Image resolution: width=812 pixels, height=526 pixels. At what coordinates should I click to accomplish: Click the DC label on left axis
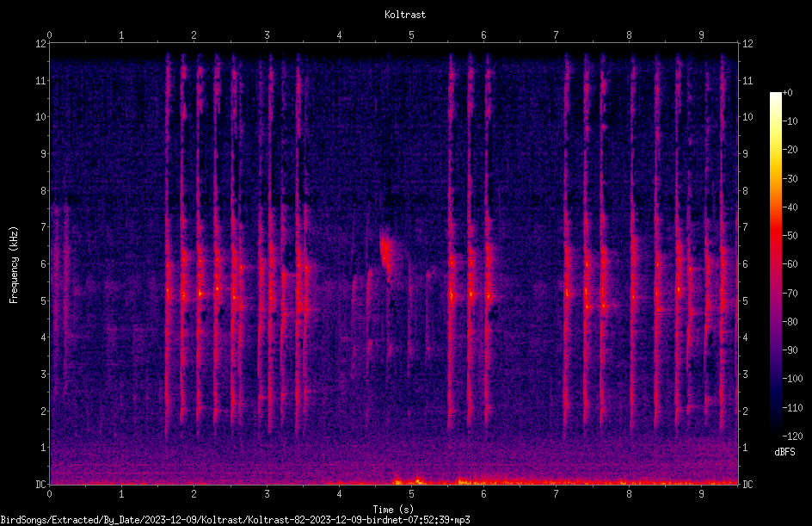coord(41,484)
